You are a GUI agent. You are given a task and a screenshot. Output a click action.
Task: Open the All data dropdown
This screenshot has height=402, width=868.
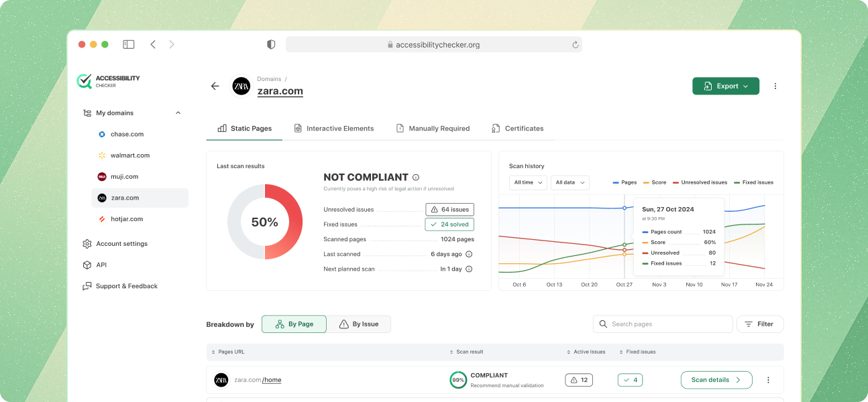[569, 182]
